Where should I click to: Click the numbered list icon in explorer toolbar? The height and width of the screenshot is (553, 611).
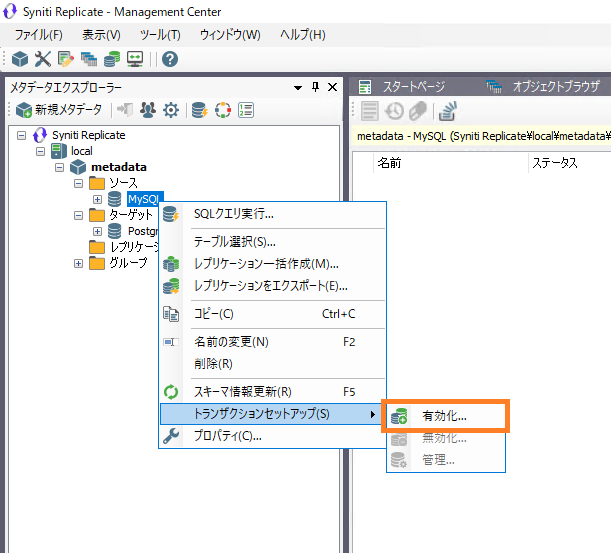coord(246,110)
